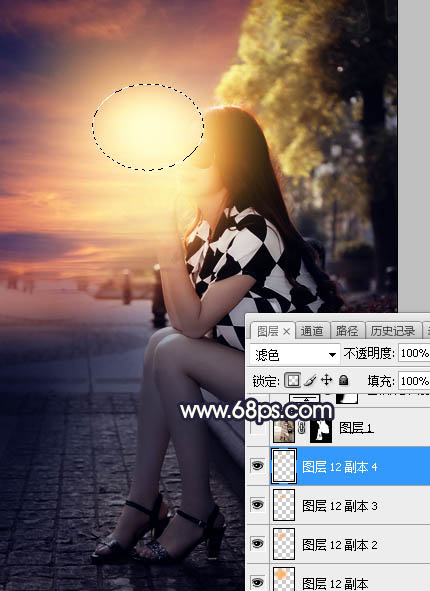This screenshot has height=591, width=430.
Task: Show hidden 图层 1 via visibility box
Action: tap(258, 429)
